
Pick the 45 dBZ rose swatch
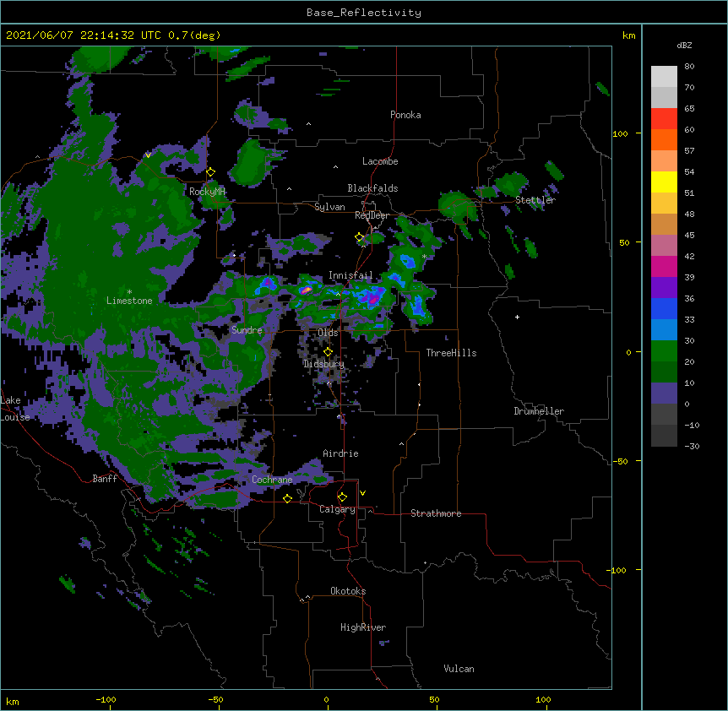pos(664,246)
